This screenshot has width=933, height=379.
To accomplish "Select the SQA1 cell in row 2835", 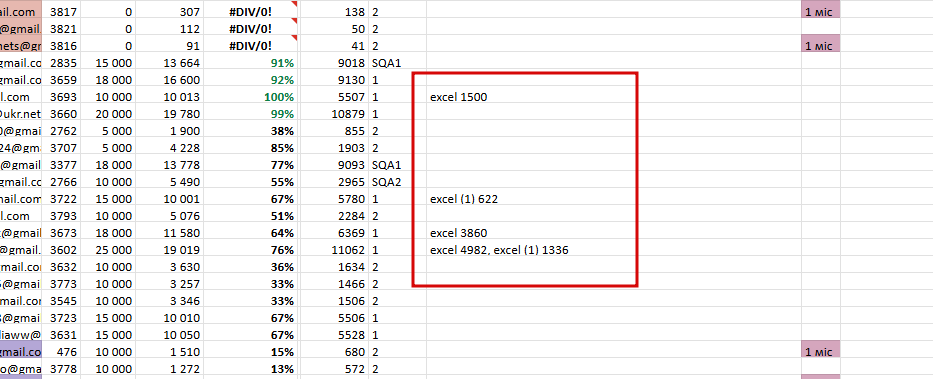I will coord(397,63).
